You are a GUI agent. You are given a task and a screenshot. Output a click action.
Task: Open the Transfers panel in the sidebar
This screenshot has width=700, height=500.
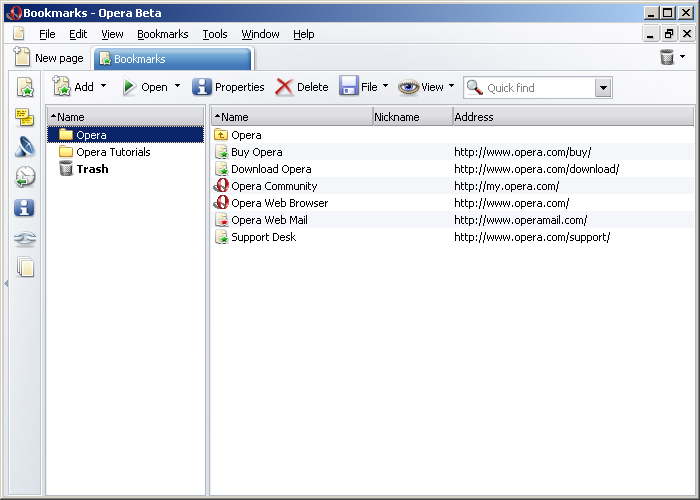coord(25,148)
